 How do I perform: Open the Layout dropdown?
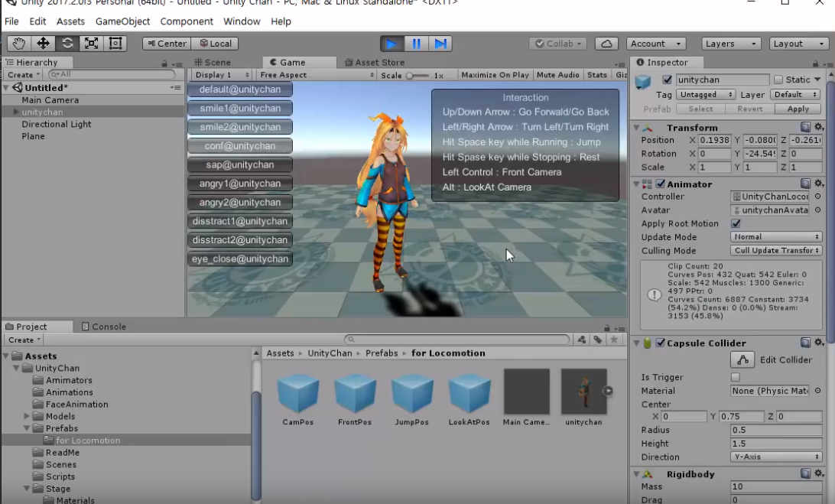point(798,44)
